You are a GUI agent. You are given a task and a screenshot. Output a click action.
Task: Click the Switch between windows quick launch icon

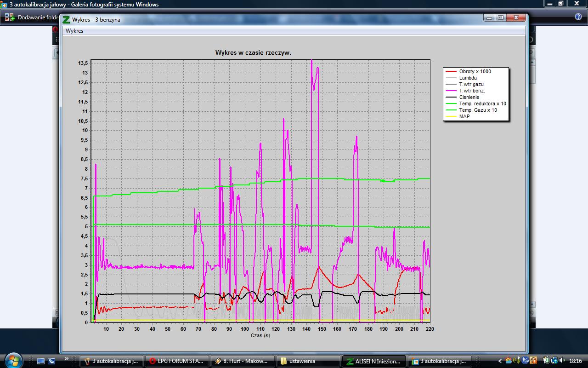point(51,362)
